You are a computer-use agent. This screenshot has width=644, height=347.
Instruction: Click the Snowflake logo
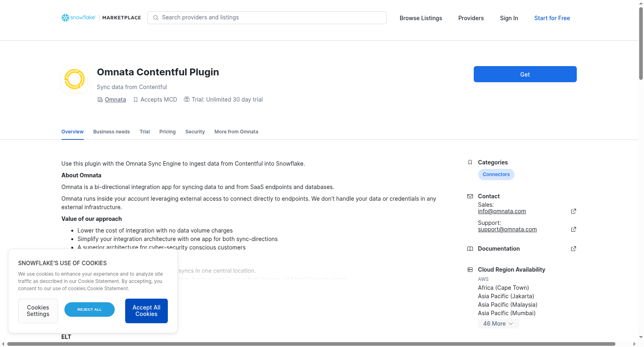coord(78,18)
